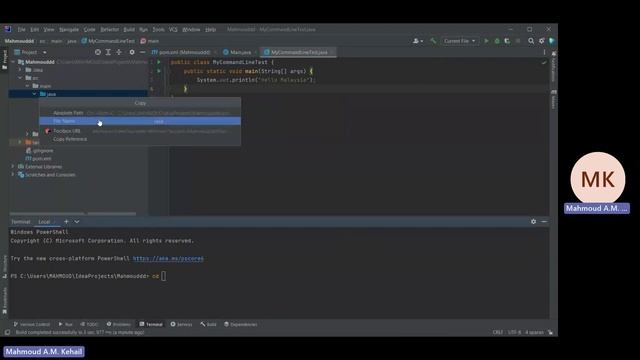
Task: Click the UTF-8 encoding in status bar
Action: (x=514, y=332)
